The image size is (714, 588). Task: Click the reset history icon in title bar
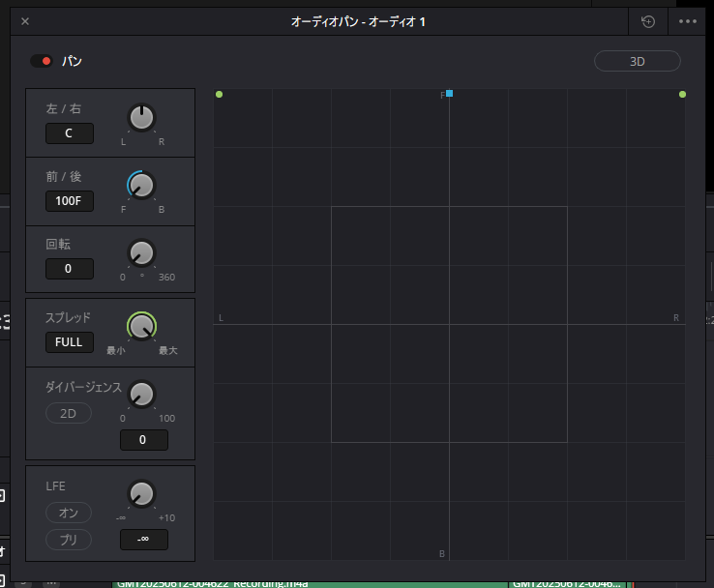pos(647,21)
